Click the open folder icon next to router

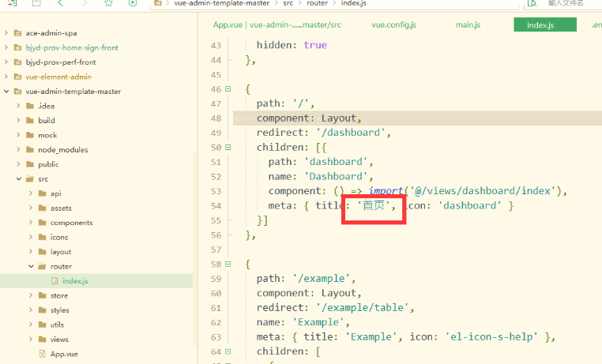[42, 266]
